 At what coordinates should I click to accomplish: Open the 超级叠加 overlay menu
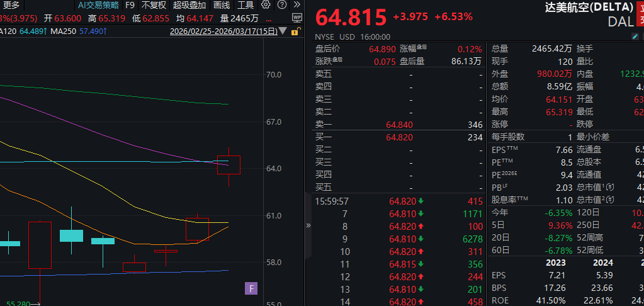pyautogui.click(x=189, y=5)
